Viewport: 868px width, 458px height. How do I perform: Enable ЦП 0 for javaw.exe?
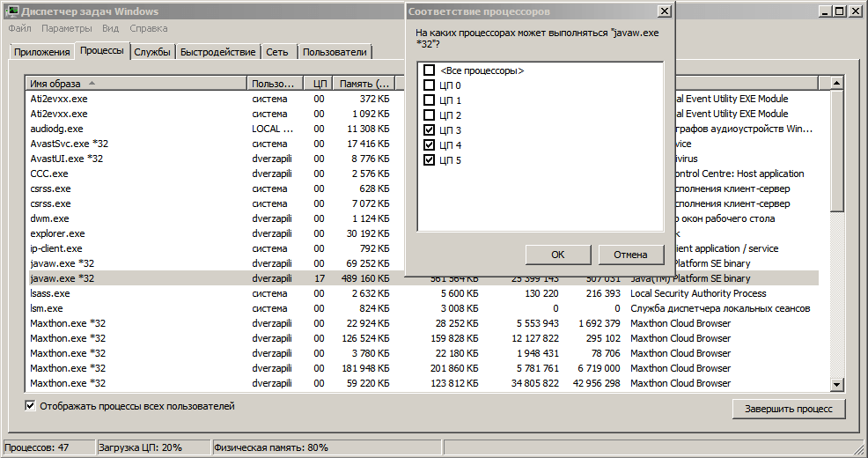pyautogui.click(x=430, y=85)
